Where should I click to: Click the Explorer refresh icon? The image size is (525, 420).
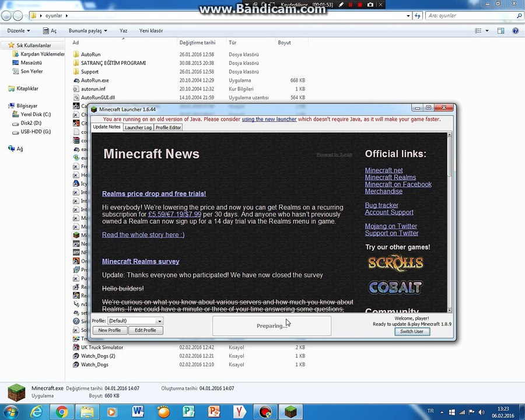point(418,15)
